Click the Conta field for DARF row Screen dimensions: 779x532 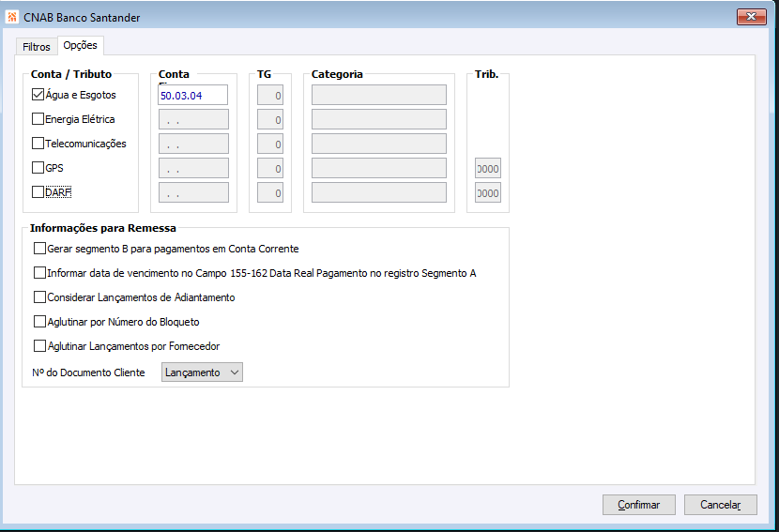193,192
